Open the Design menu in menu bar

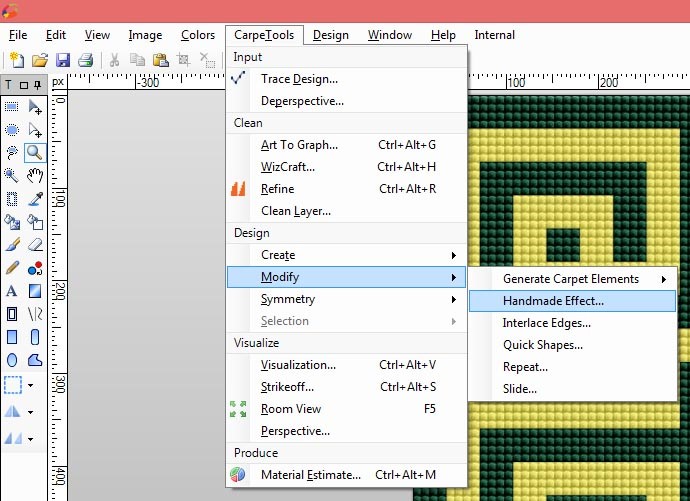click(330, 35)
